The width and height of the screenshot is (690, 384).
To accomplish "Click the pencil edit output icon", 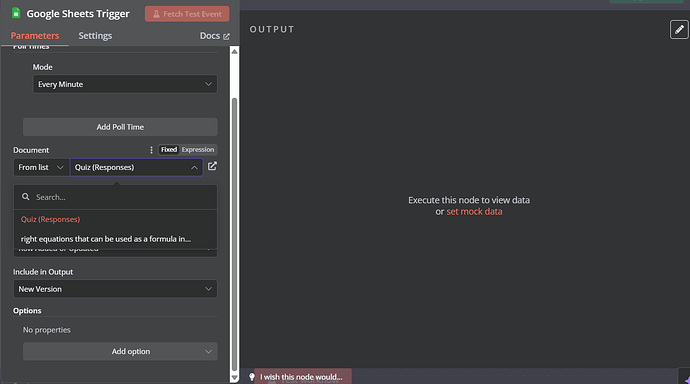I will (679, 29).
